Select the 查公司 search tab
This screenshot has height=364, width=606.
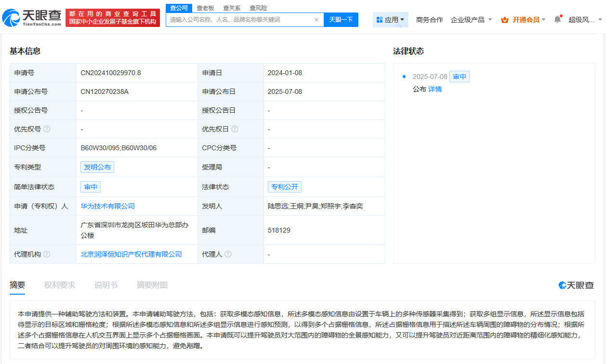[179, 8]
